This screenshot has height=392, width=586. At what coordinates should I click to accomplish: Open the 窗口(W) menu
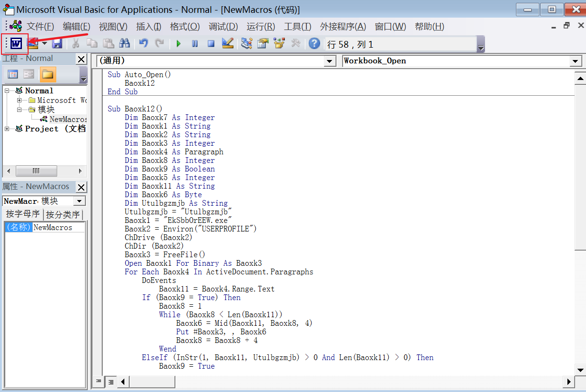click(390, 27)
